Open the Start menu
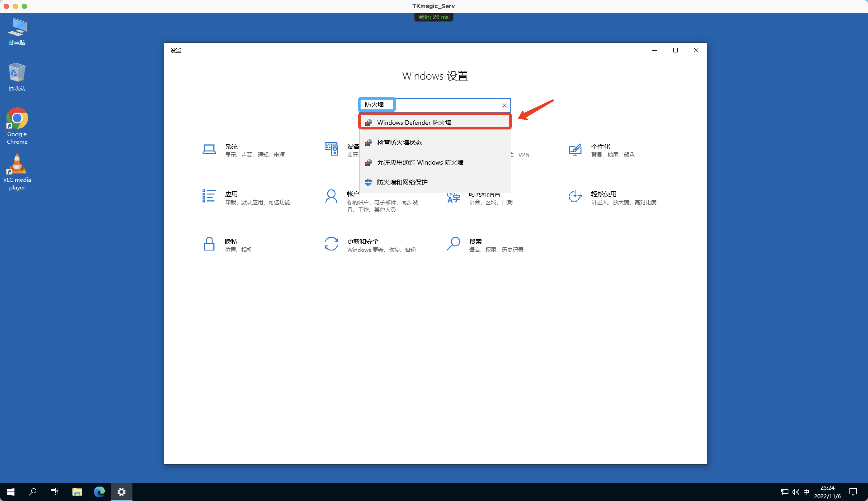The width and height of the screenshot is (868, 501). 11,492
